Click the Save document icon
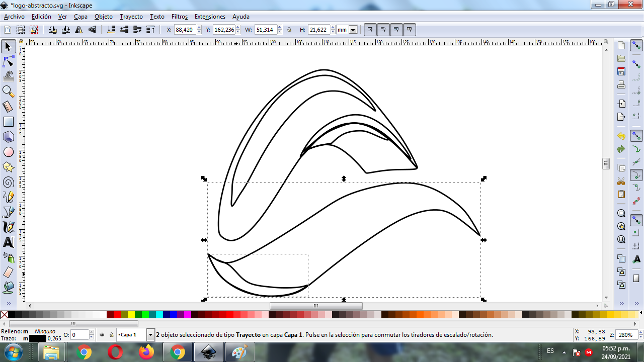Viewport: 644px width, 362px height. [x=621, y=71]
